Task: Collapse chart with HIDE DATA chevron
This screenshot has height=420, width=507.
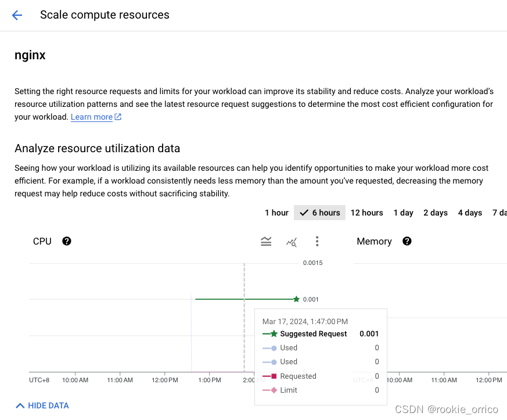Action: click(x=20, y=405)
